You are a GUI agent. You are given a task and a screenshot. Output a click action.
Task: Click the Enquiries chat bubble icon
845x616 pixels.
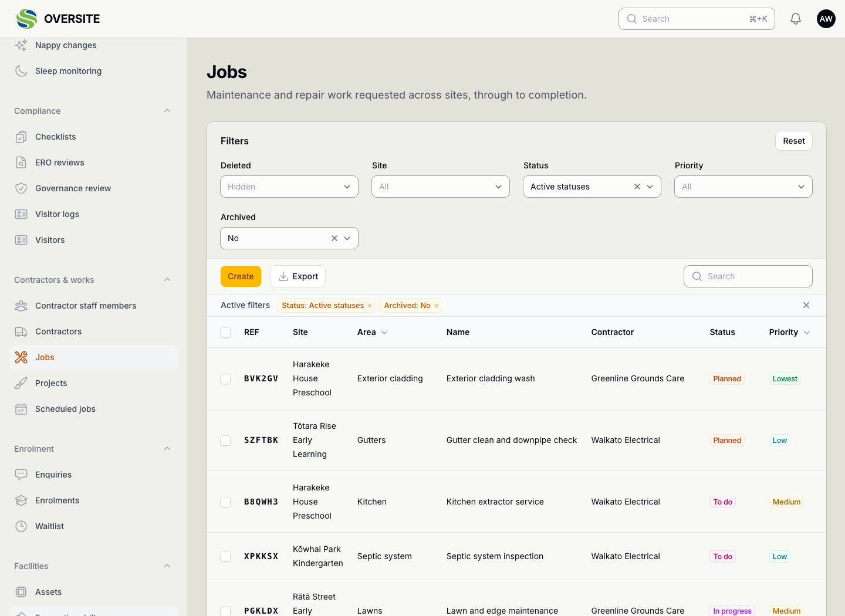pos(21,475)
